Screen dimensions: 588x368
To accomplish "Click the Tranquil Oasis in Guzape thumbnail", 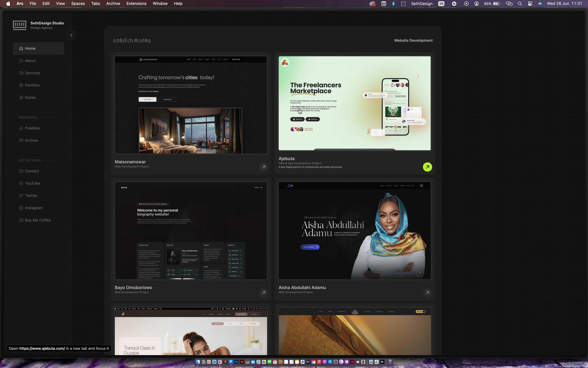I will coord(191,331).
